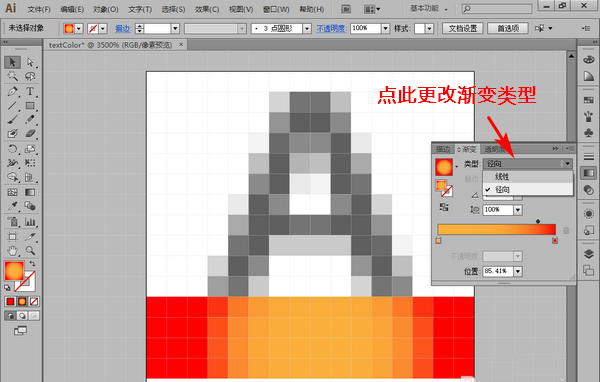This screenshot has height=382, width=600.
Task: Swap fill and stroke colors
Action: point(32,263)
